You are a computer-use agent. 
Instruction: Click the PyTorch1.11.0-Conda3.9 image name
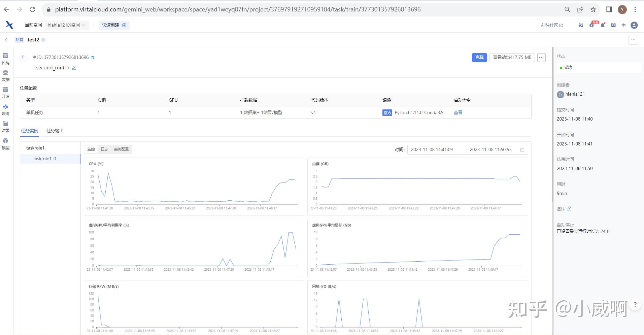coord(419,112)
